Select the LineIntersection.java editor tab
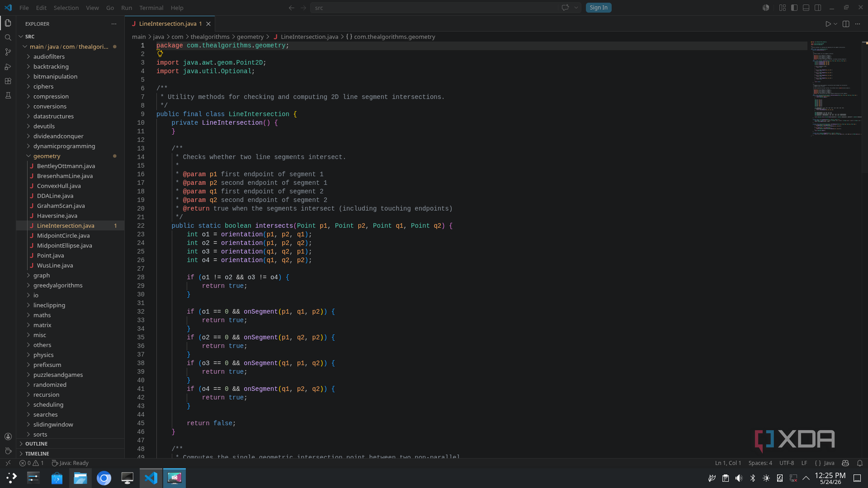Image resolution: width=868 pixels, height=488 pixels. pos(169,24)
